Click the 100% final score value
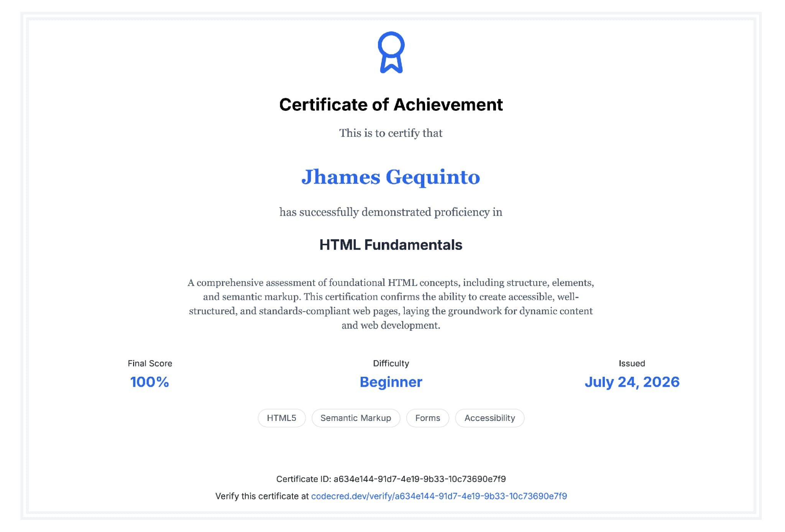785x532 pixels. [149, 382]
